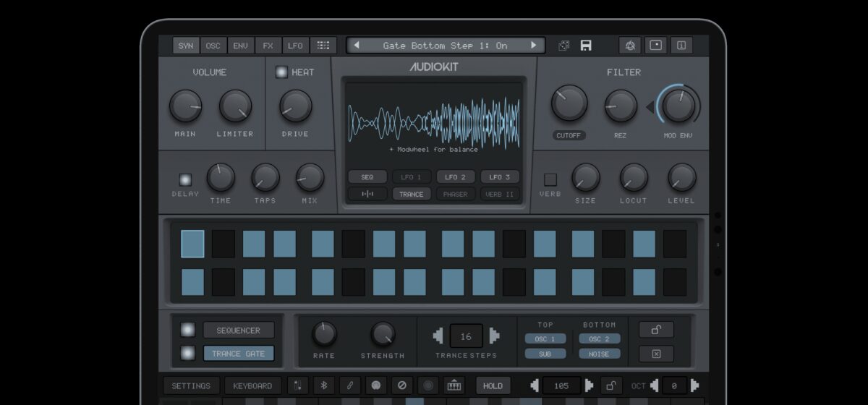Click the link icon in bottom toolbar
The image size is (868, 405).
[x=349, y=385]
